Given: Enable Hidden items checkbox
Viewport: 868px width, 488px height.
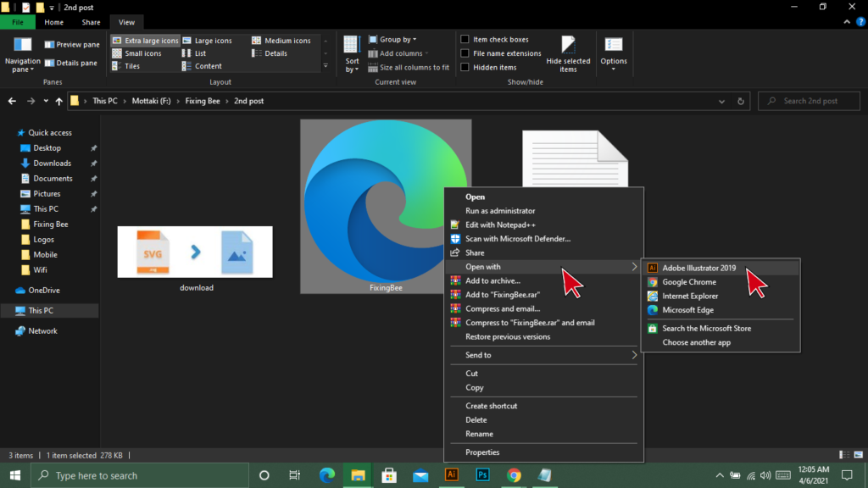Looking at the screenshot, I should pos(465,67).
